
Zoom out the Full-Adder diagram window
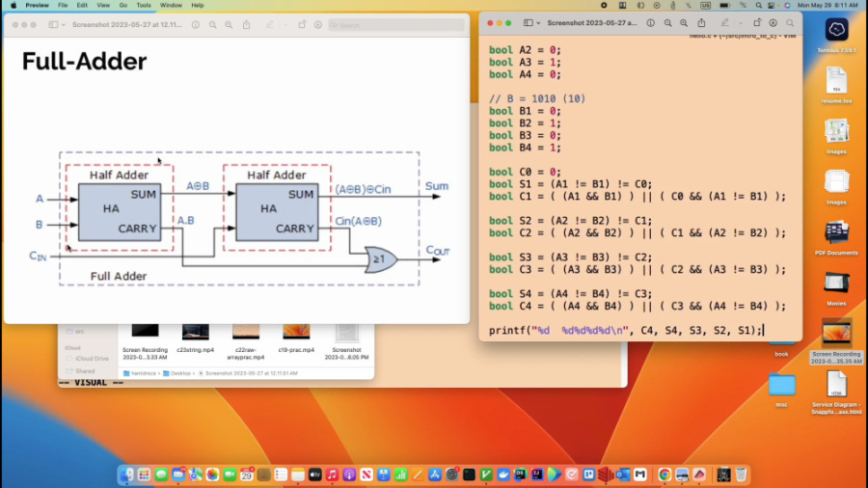point(212,24)
